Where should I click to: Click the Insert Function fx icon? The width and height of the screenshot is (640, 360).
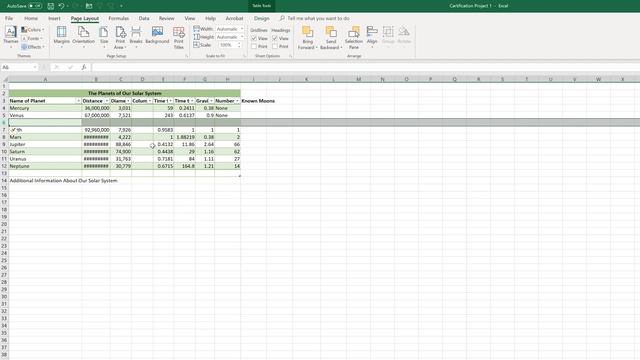84,67
